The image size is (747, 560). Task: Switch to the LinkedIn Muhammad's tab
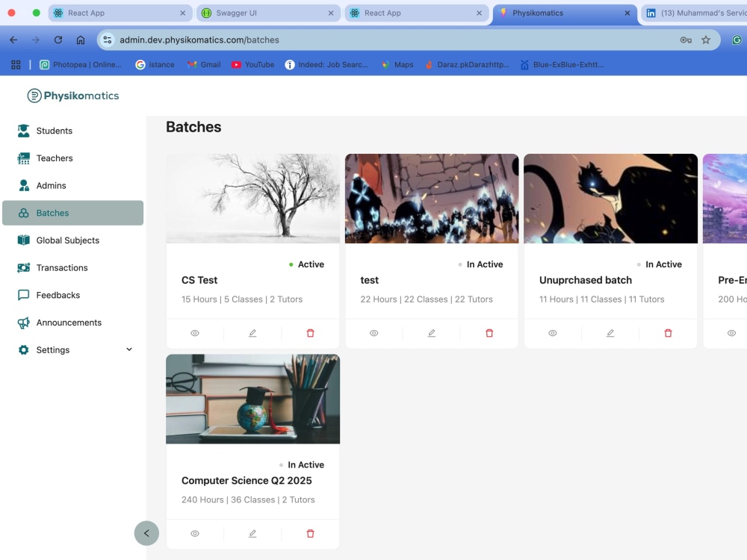[695, 13]
